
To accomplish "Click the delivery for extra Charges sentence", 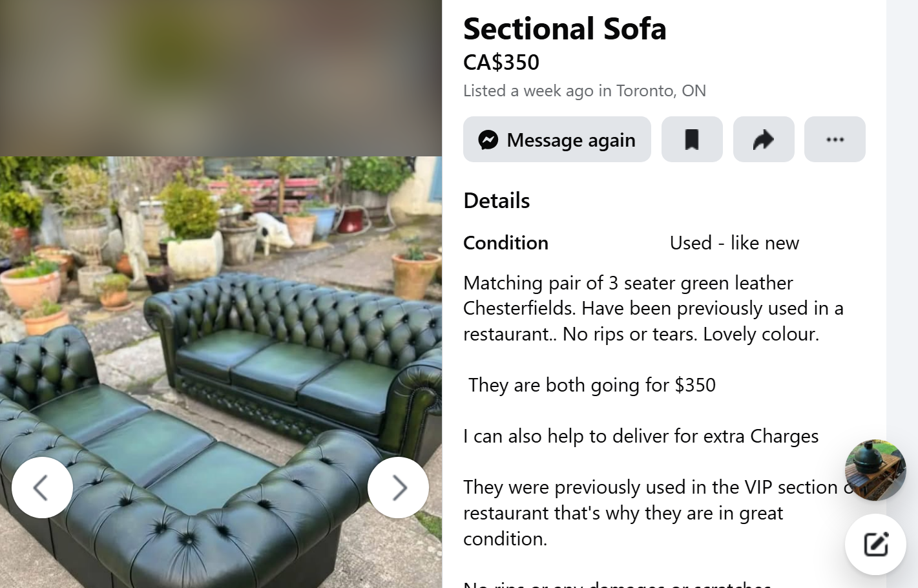I will [x=640, y=436].
